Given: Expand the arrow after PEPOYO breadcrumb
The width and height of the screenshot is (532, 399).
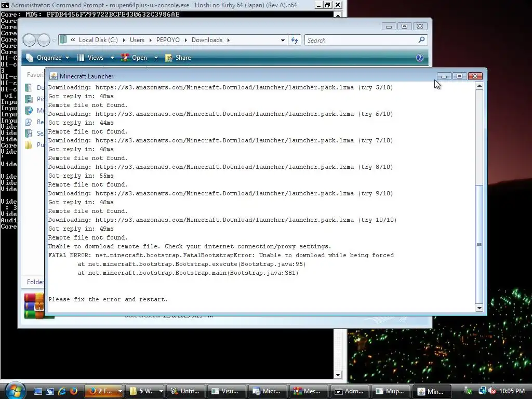Looking at the screenshot, I should [x=185, y=40].
